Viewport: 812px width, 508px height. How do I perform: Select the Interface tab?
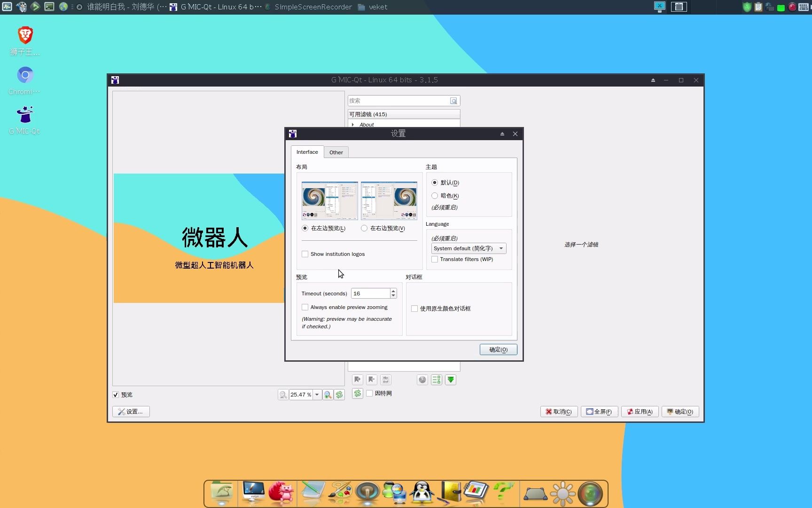(x=307, y=152)
